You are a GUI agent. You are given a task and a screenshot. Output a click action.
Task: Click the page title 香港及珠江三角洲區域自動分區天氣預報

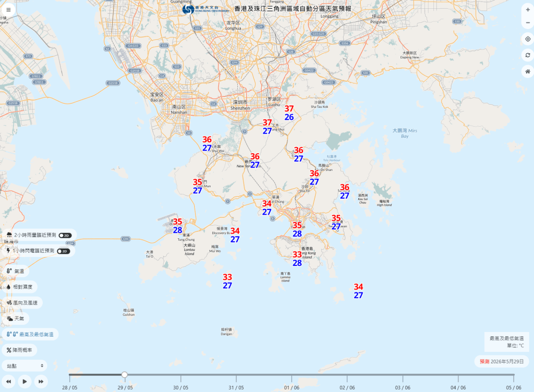click(x=293, y=9)
